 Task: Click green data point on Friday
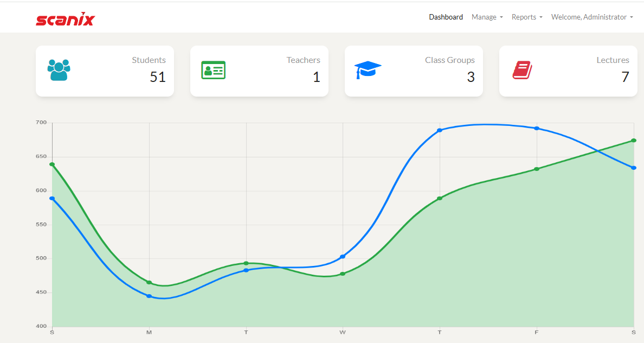pos(537,169)
